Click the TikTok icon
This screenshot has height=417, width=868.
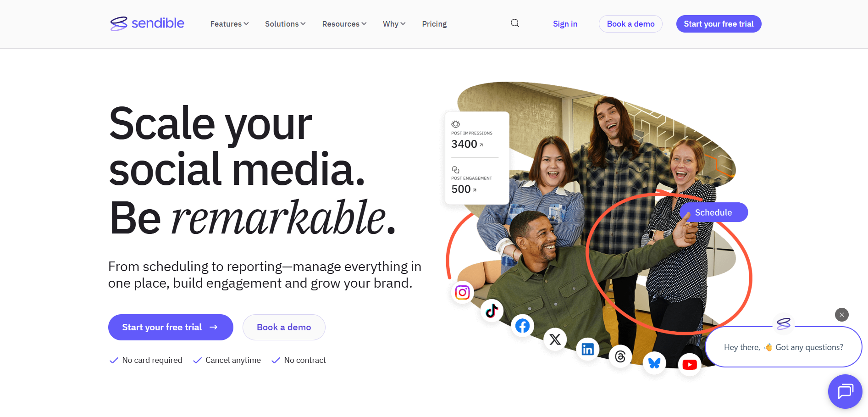(x=492, y=311)
